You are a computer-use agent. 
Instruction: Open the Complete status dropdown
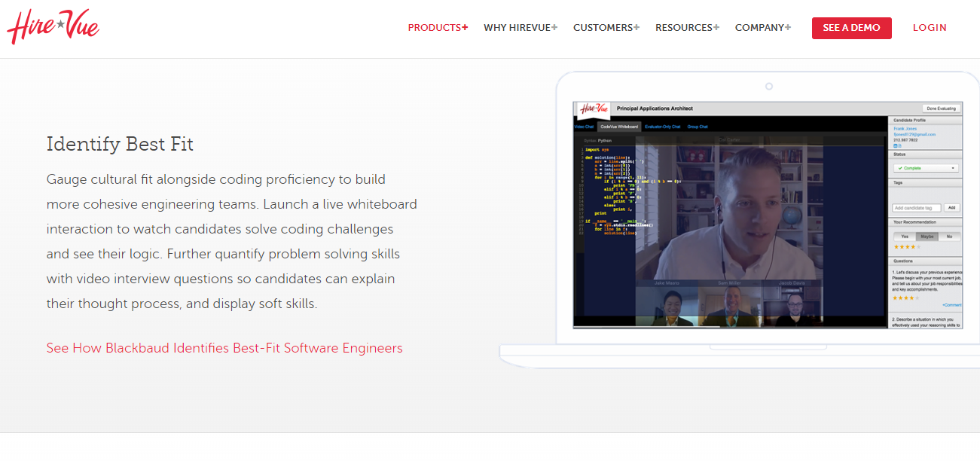pyautogui.click(x=926, y=168)
